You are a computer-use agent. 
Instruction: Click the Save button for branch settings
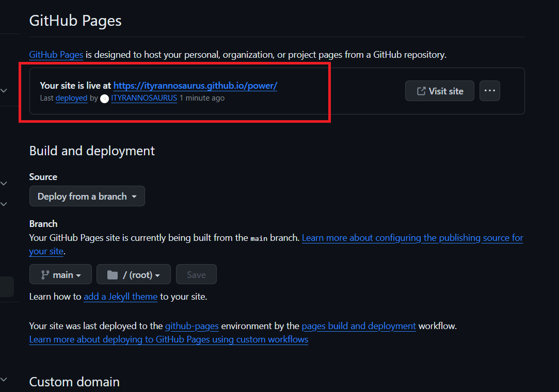tap(196, 274)
